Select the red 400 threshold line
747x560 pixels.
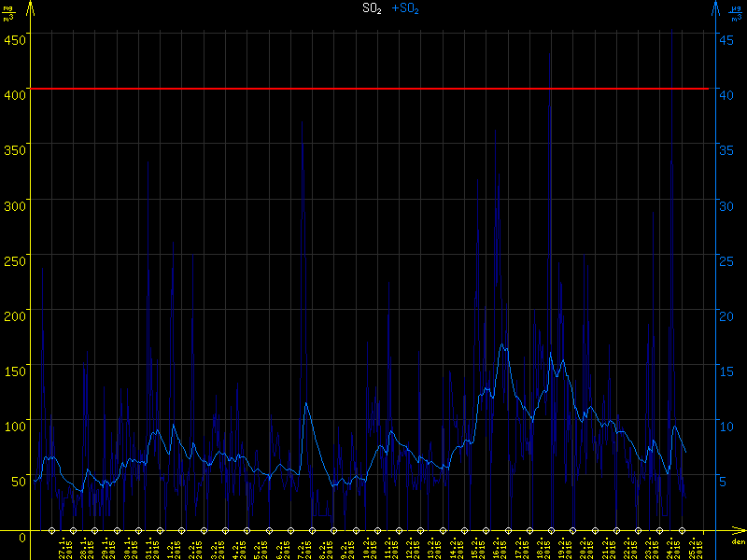point(373,89)
